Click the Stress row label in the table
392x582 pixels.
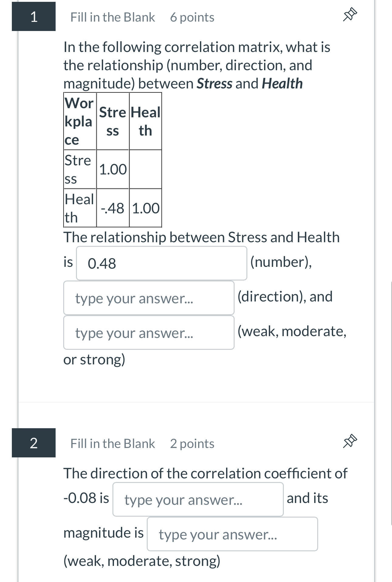point(79,169)
